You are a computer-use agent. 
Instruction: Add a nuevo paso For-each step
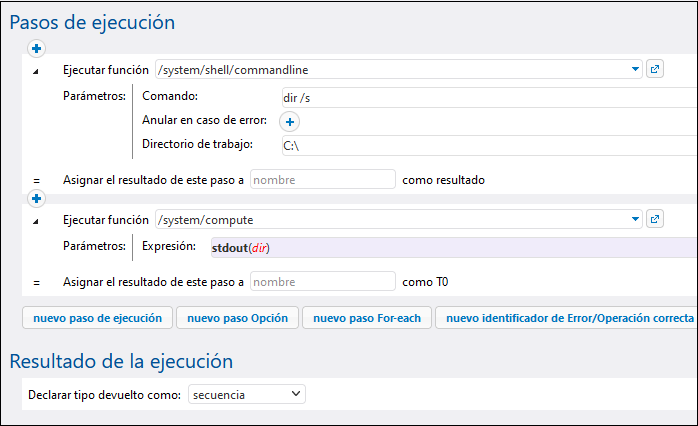click(x=366, y=319)
